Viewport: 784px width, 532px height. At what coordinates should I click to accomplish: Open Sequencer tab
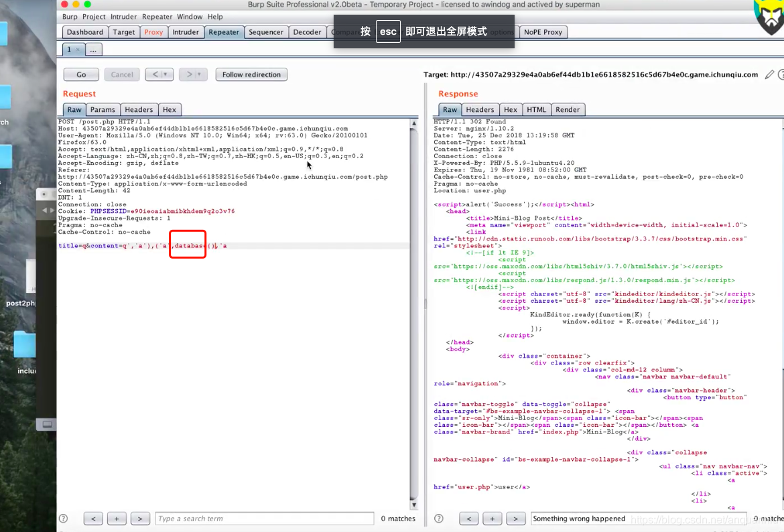[266, 32]
